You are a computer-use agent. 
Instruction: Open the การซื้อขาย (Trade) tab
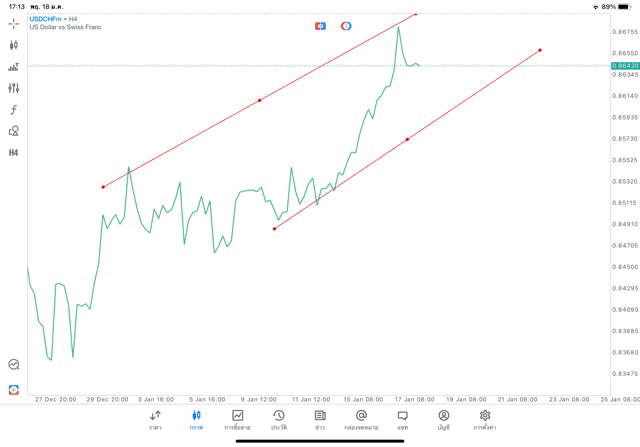pyautogui.click(x=237, y=419)
